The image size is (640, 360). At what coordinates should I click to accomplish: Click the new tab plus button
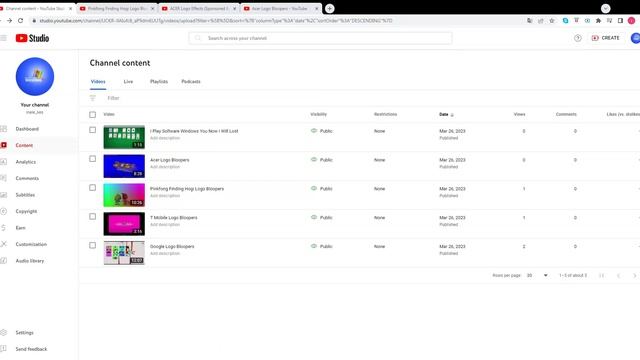click(330, 8)
